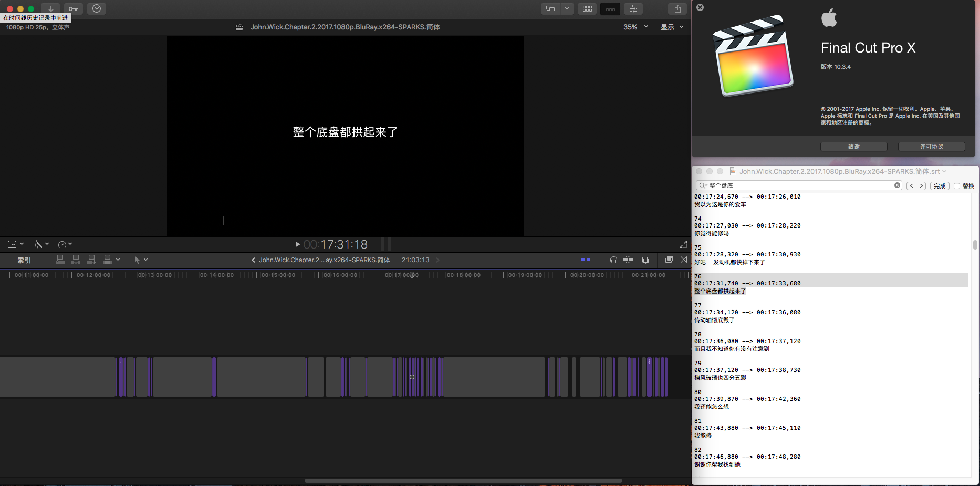Image resolution: width=980 pixels, height=486 pixels.
Task: Open the workspace layout dropdown arrow
Action: click(x=567, y=9)
